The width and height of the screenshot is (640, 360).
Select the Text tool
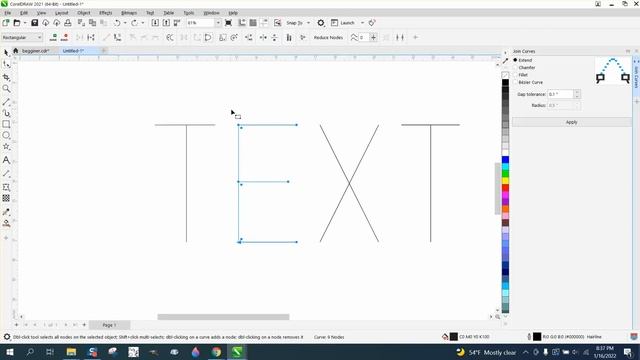point(6,160)
